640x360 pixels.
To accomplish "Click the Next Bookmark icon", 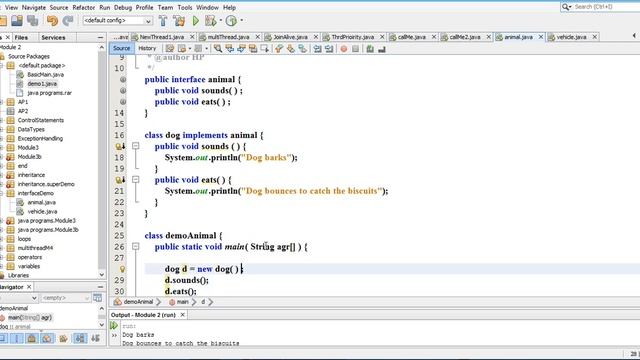I will [291, 49].
